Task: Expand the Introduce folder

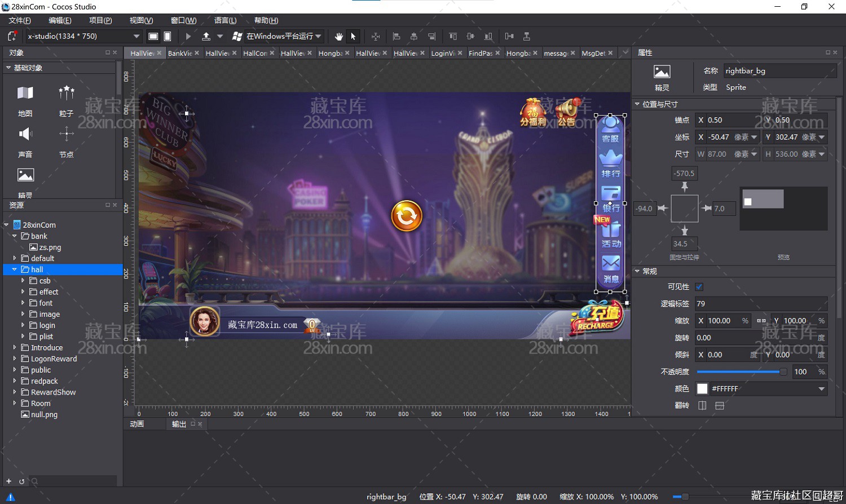Action: coord(15,348)
